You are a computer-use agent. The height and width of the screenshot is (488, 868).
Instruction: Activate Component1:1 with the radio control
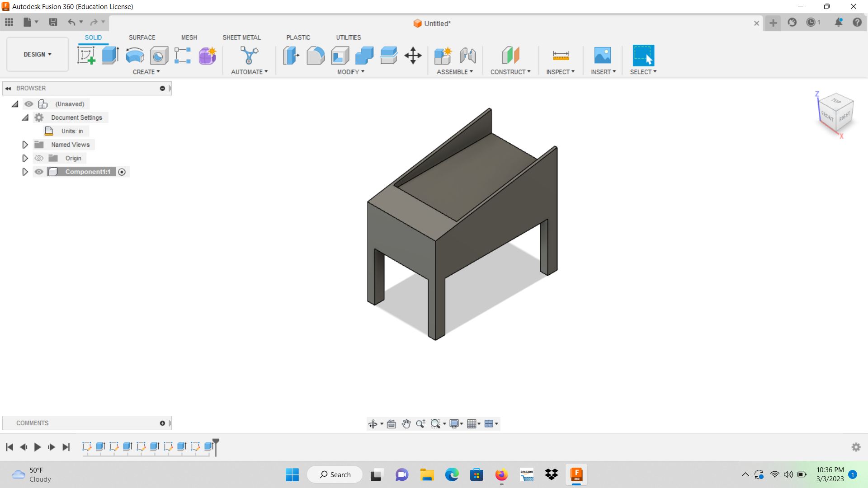click(x=122, y=172)
